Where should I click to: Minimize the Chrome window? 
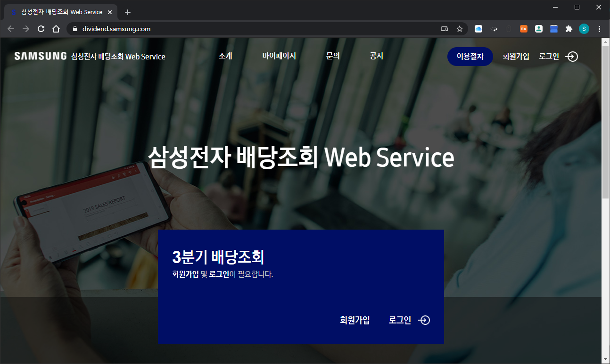point(556,7)
